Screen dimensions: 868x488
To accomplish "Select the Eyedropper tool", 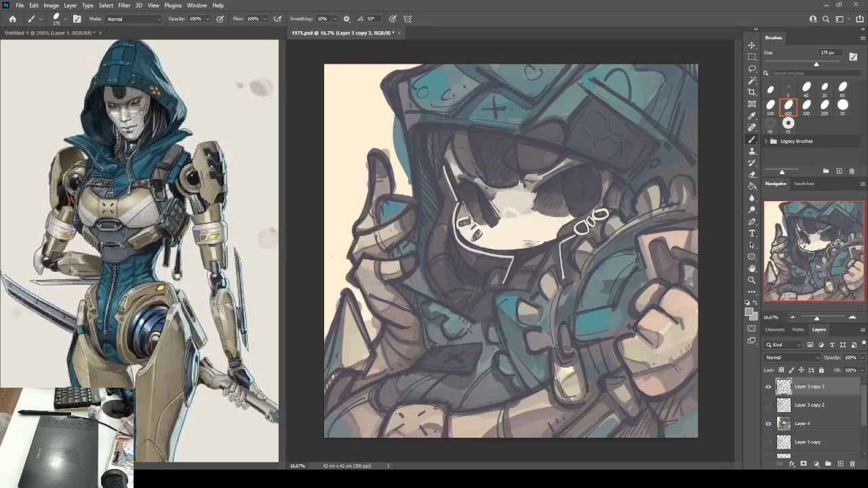I will point(752,115).
